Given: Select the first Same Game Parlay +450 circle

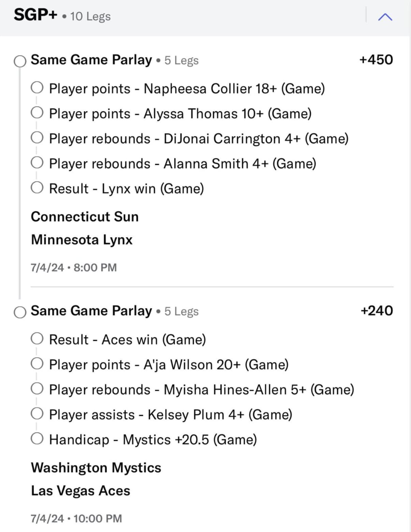Looking at the screenshot, I should (x=20, y=61).
